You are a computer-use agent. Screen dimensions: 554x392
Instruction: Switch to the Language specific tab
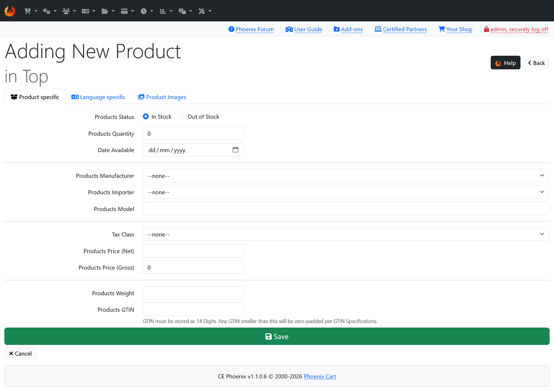[98, 97]
